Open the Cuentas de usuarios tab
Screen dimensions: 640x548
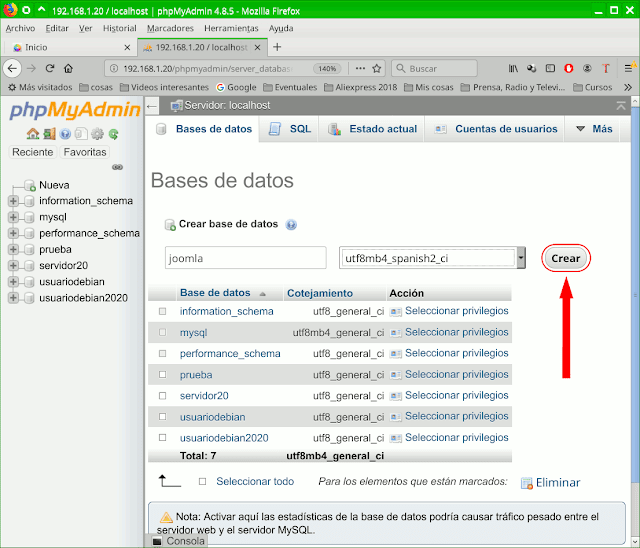(x=495, y=129)
